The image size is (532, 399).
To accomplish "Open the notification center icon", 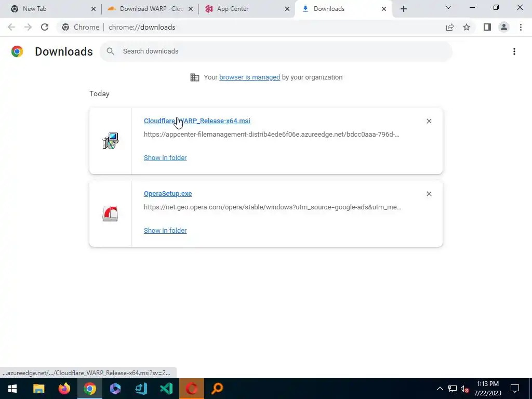I will tap(515, 389).
